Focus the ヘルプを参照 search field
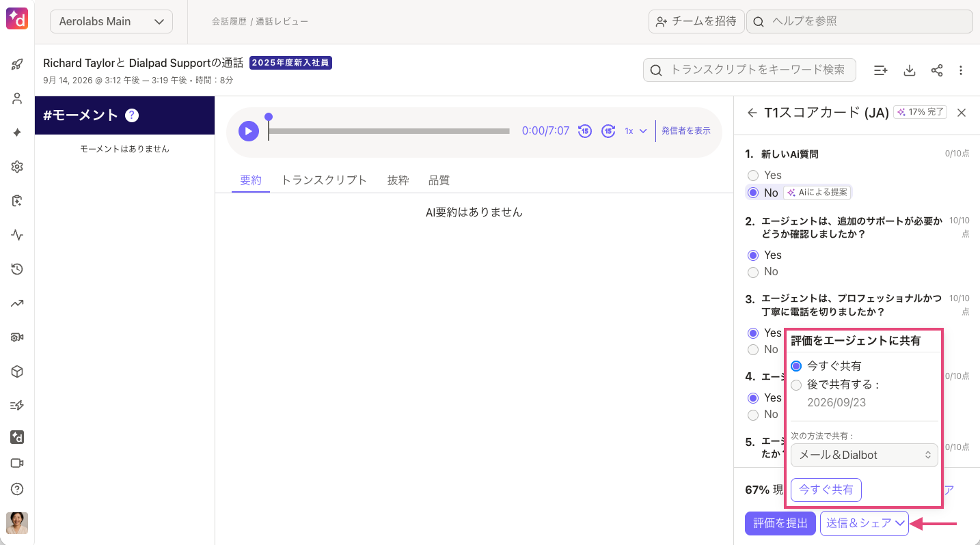The width and height of the screenshot is (980, 545). (x=860, y=21)
